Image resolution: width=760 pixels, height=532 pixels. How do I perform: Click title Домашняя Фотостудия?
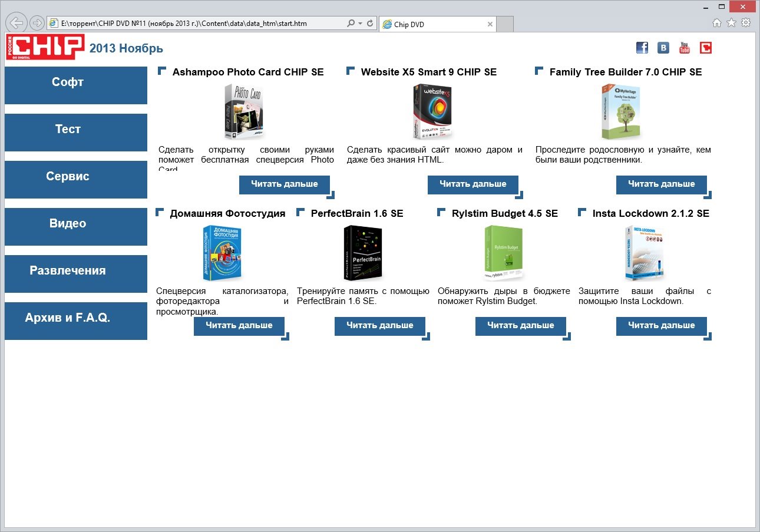click(x=227, y=213)
